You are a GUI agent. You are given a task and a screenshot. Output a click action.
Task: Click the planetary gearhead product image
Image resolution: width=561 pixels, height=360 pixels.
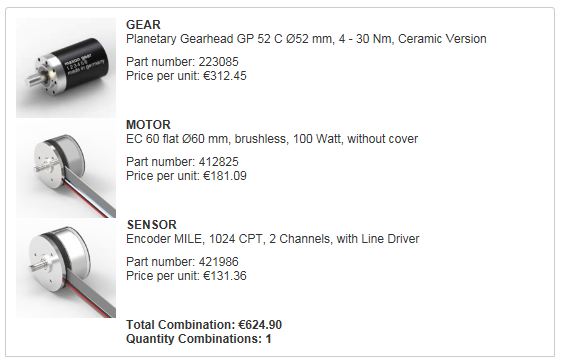click(66, 68)
